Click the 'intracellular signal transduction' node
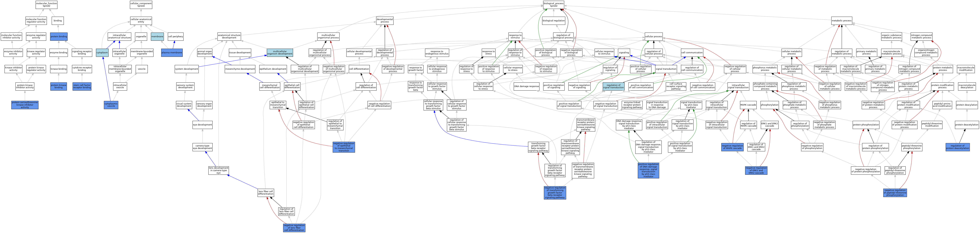 (738, 86)
